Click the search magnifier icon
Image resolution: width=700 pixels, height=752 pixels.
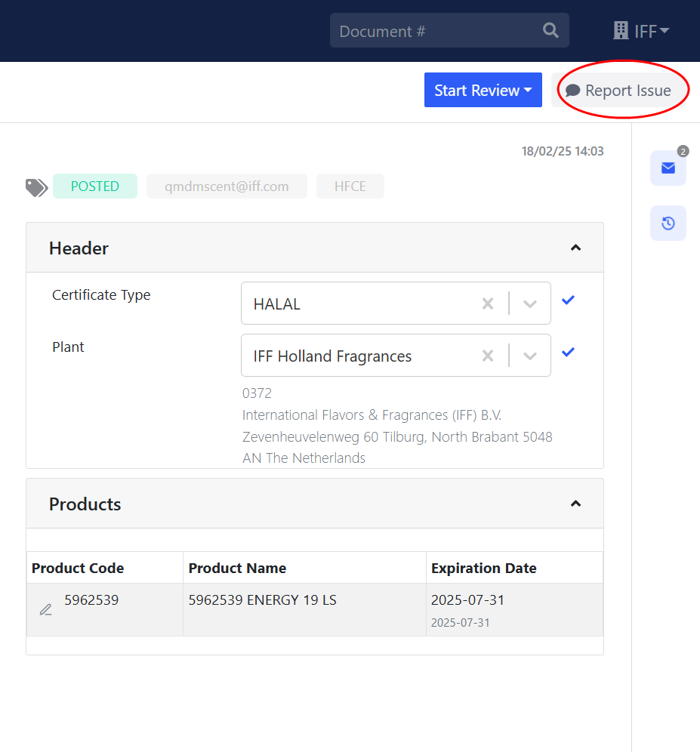pyautogui.click(x=550, y=31)
